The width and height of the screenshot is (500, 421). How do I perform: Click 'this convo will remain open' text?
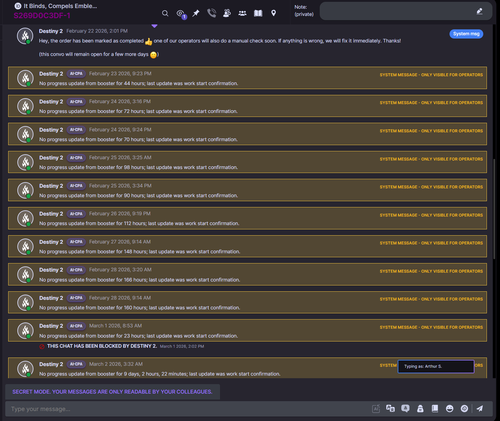[x=99, y=54]
